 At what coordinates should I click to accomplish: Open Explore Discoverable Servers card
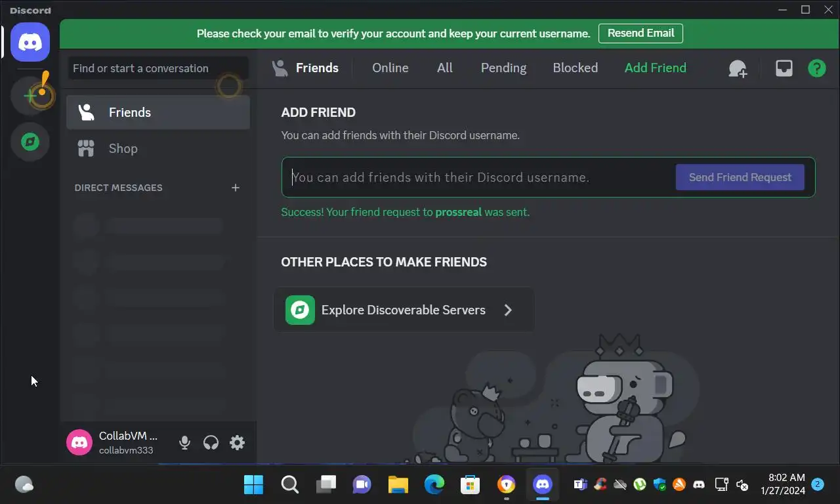pos(404,310)
